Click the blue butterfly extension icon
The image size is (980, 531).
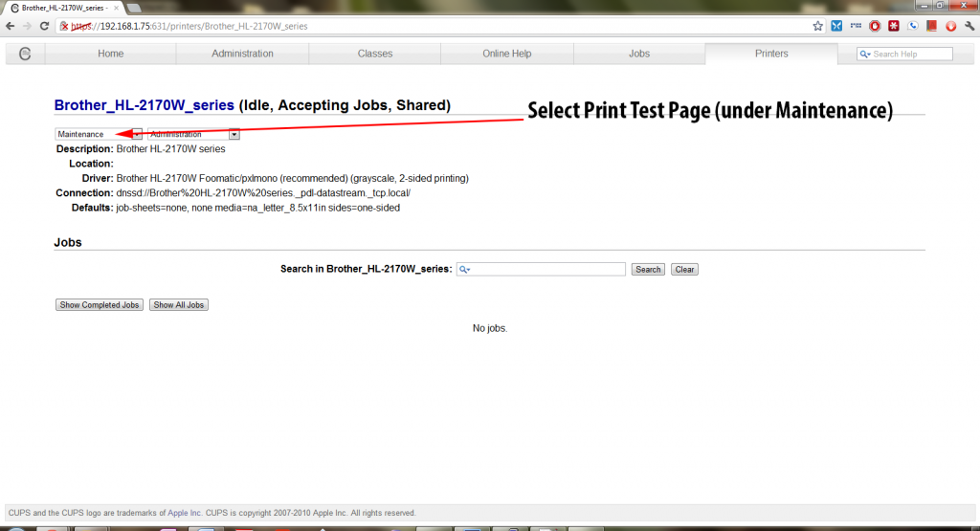pyautogui.click(x=836, y=26)
